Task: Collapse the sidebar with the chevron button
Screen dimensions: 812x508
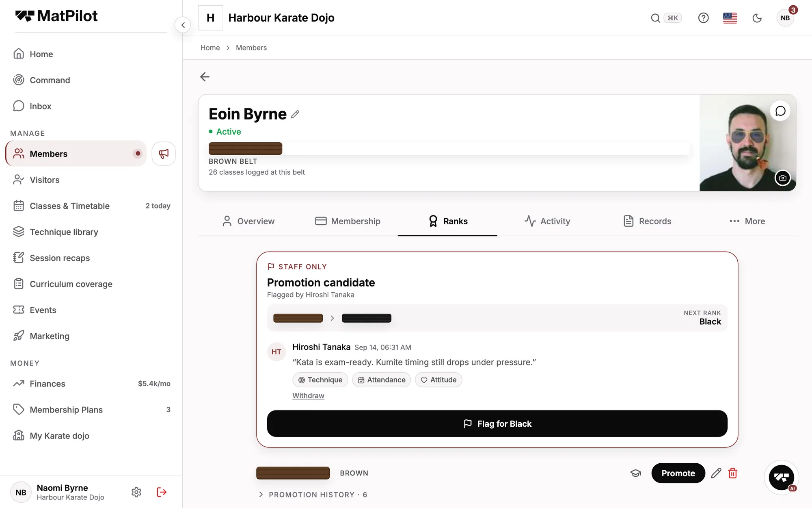Action: click(183, 25)
